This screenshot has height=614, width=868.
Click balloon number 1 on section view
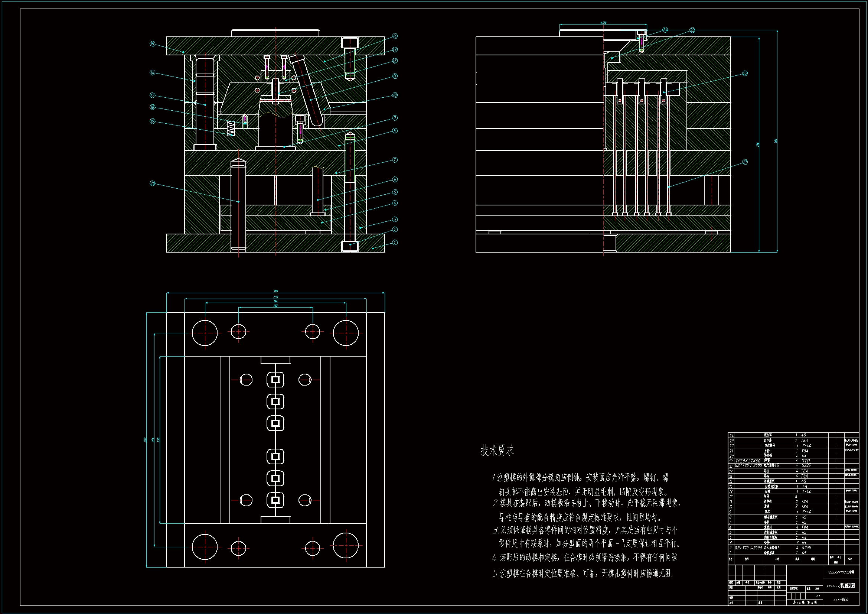395,242
